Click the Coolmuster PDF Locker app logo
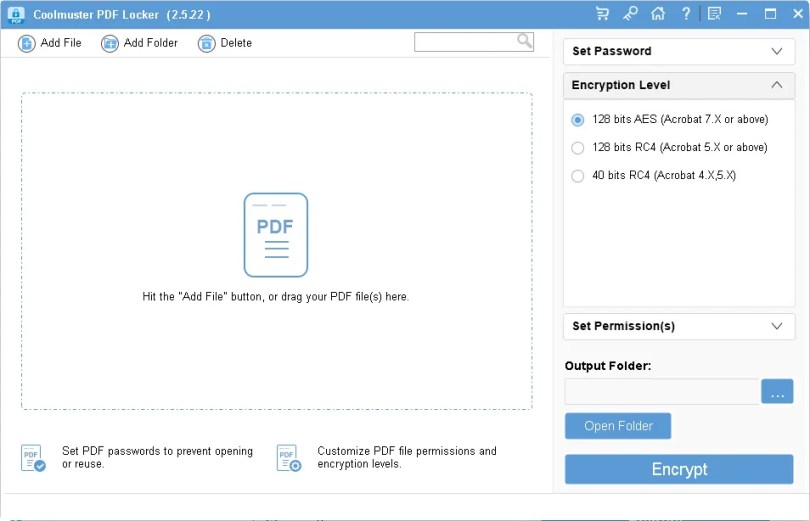Viewport: 810px width, 521px height. click(16, 14)
